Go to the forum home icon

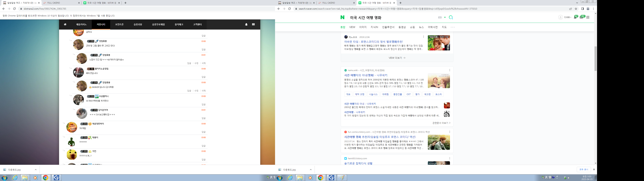tap(65, 24)
